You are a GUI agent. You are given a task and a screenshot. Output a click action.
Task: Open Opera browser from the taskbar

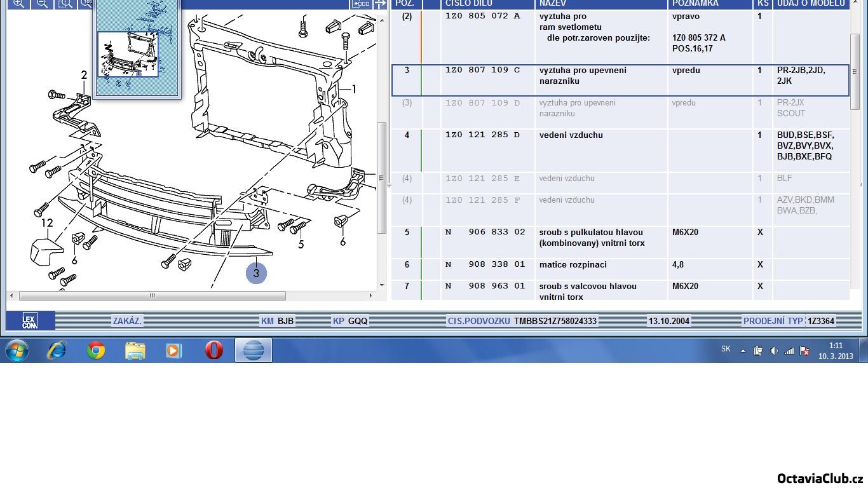[x=214, y=350]
